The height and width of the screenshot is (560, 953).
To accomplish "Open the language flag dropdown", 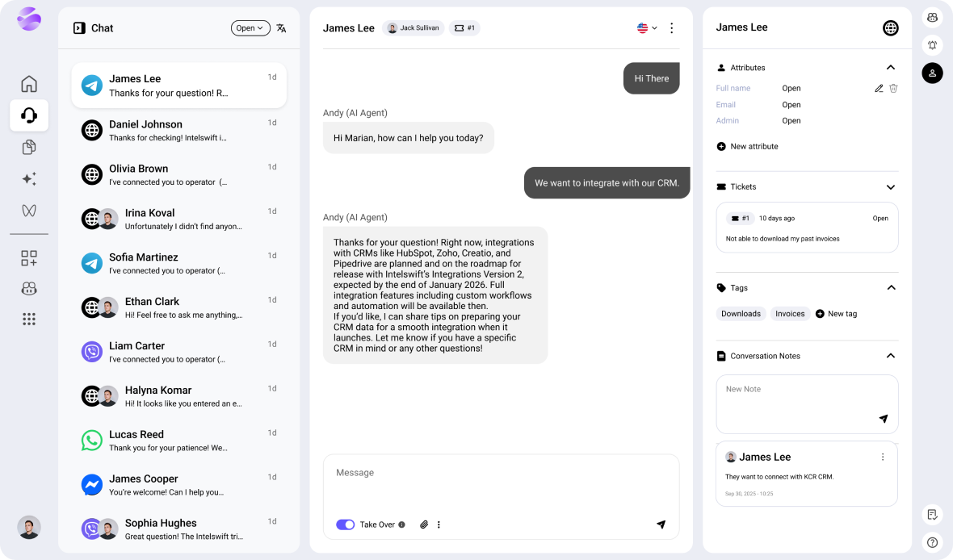I will coord(647,28).
